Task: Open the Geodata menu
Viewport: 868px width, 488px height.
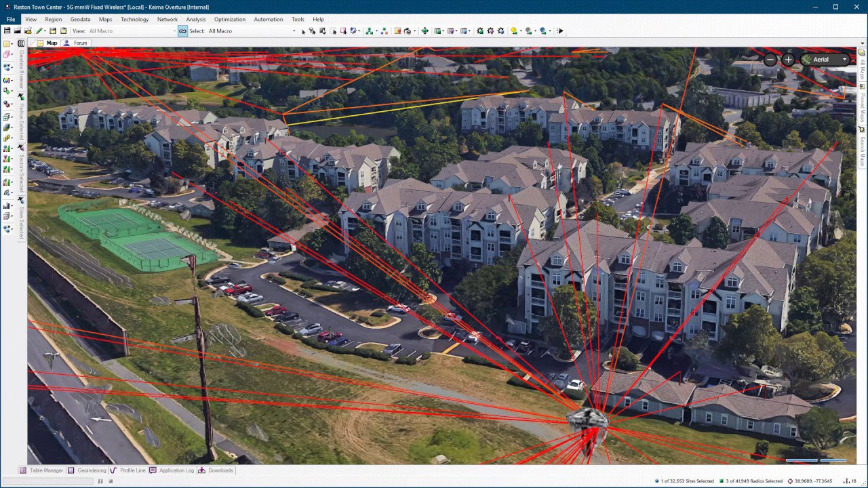Action: 81,19
